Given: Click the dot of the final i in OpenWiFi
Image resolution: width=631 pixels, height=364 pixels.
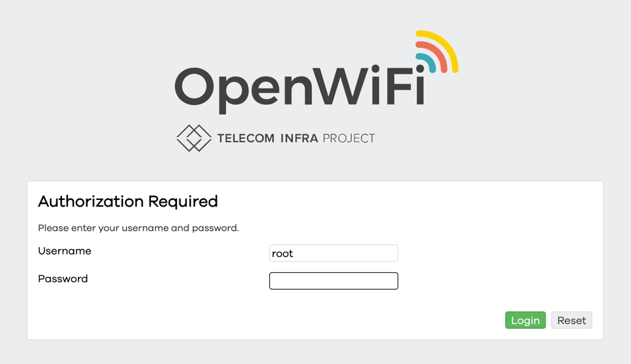Looking at the screenshot, I should pos(420,69).
